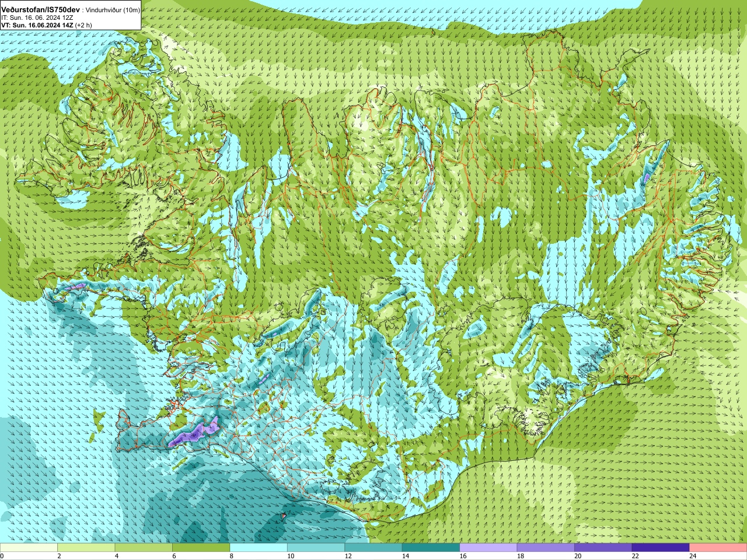Click the 0–2 legend color swatch
The image size is (747, 560).
29,548
